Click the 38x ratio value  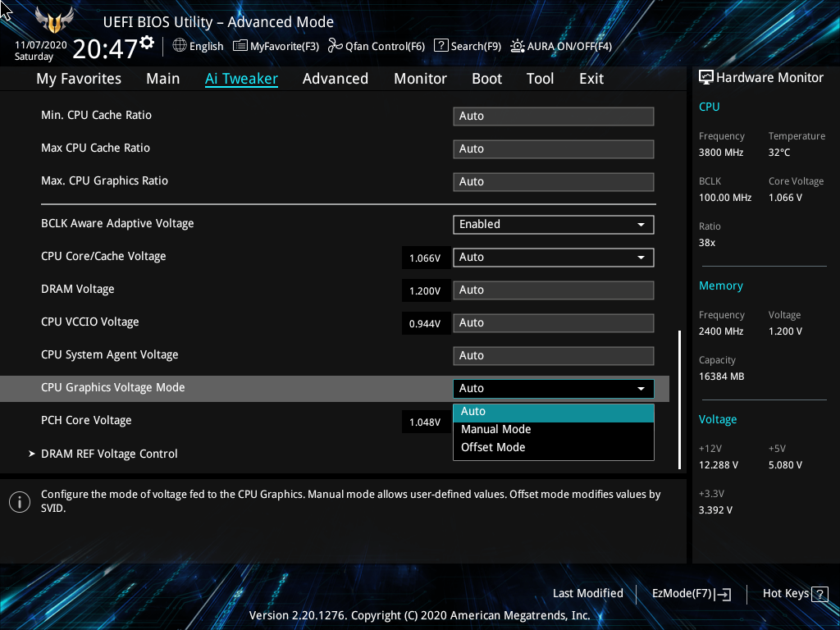click(x=706, y=243)
